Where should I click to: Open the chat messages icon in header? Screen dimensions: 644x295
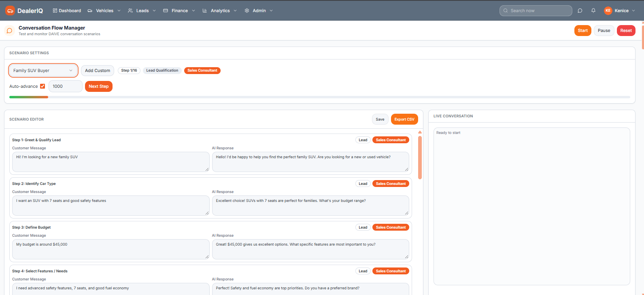click(580, 11)
